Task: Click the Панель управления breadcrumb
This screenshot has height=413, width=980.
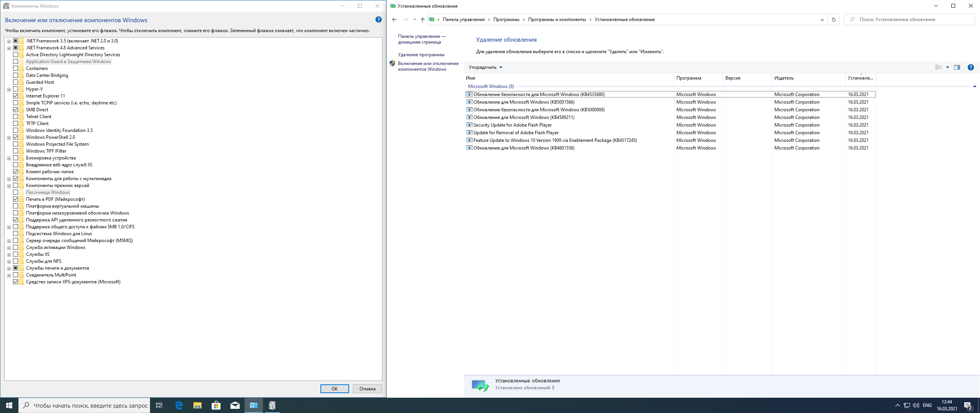Action: click(x=464, y=20)
